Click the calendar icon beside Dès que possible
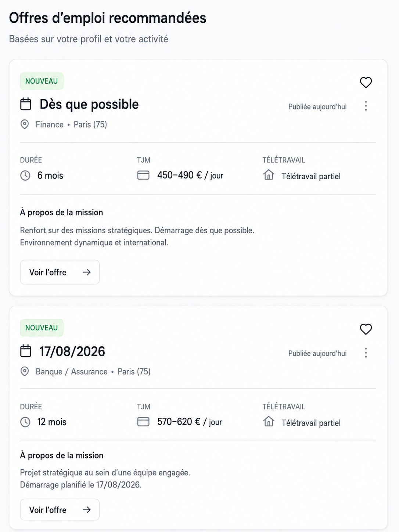This screenshot has width=399, height=532. pos(26,104)
